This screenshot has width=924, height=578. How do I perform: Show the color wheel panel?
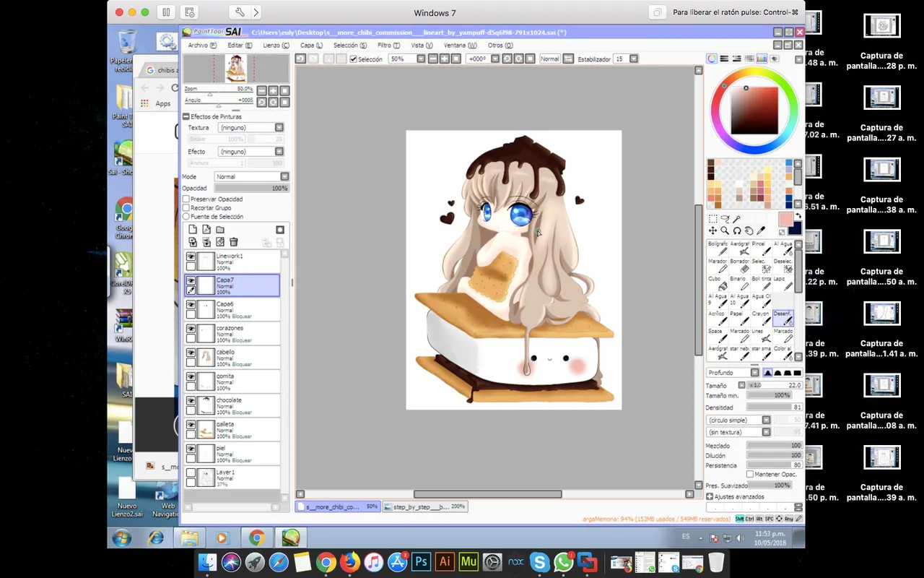712,59
